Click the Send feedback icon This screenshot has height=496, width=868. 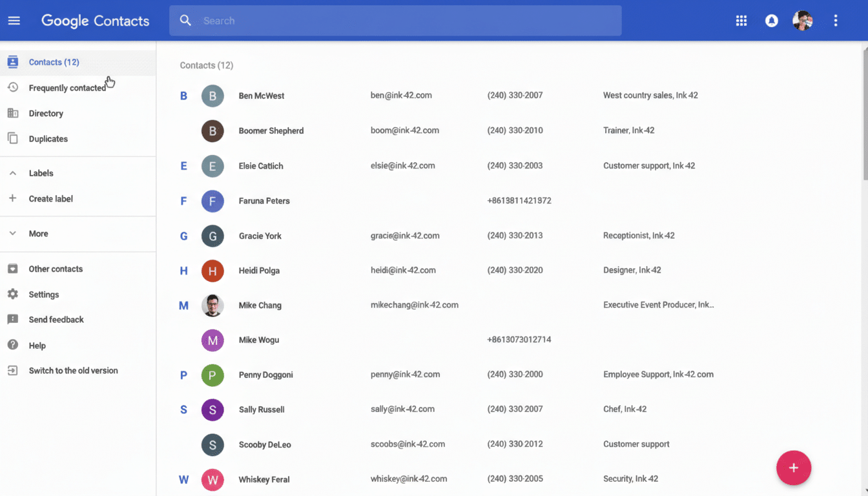pyautogui.click(x=13, y=319)
